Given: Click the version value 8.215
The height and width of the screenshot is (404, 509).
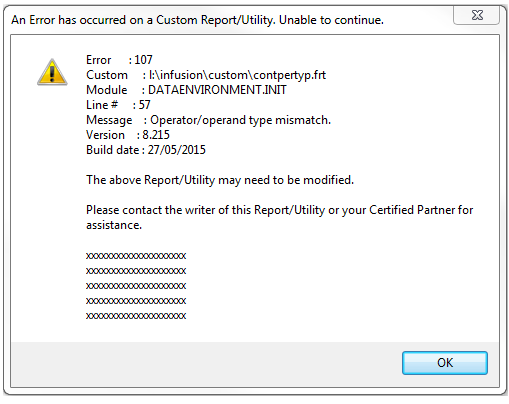Looking at the screenshot, I should tap(156, 135).
